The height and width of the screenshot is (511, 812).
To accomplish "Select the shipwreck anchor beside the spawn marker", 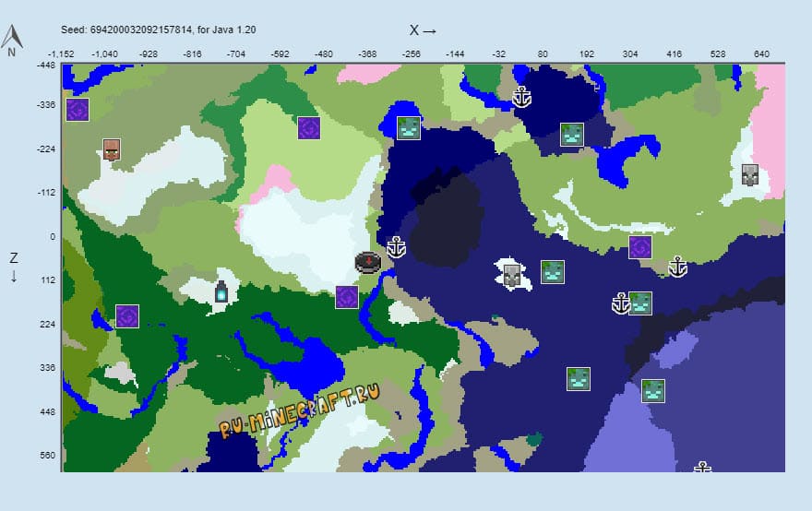I will point(396,247).
